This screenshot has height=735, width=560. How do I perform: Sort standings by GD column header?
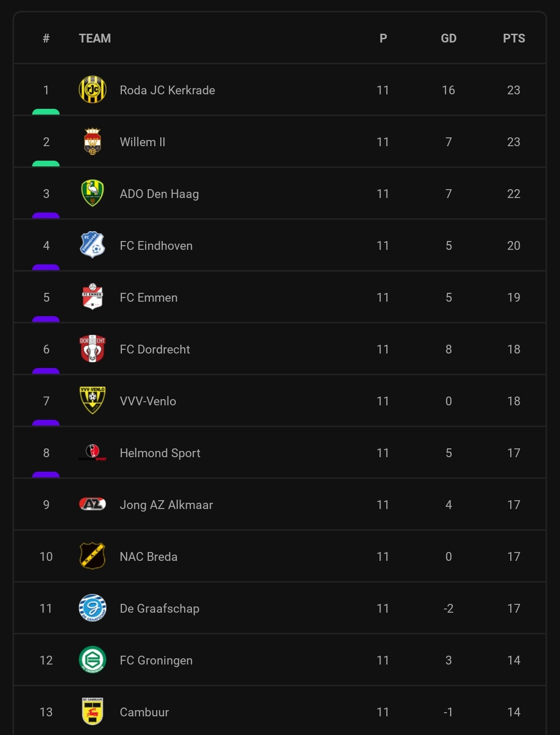click(x=449, y=38)
